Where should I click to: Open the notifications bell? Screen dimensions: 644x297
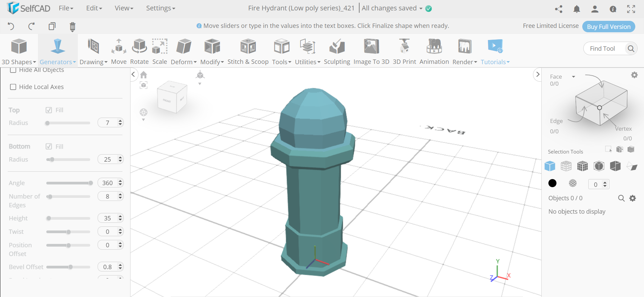tap(577, 9)
